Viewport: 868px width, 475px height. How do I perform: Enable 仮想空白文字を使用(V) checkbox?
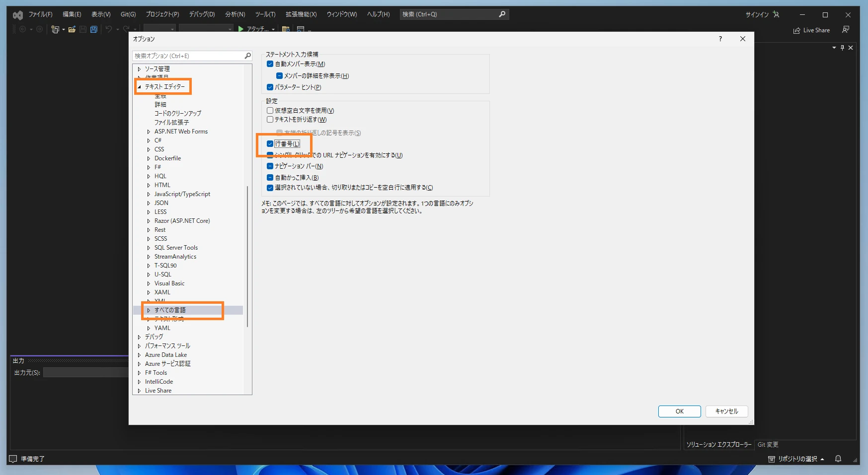(270, 111)
